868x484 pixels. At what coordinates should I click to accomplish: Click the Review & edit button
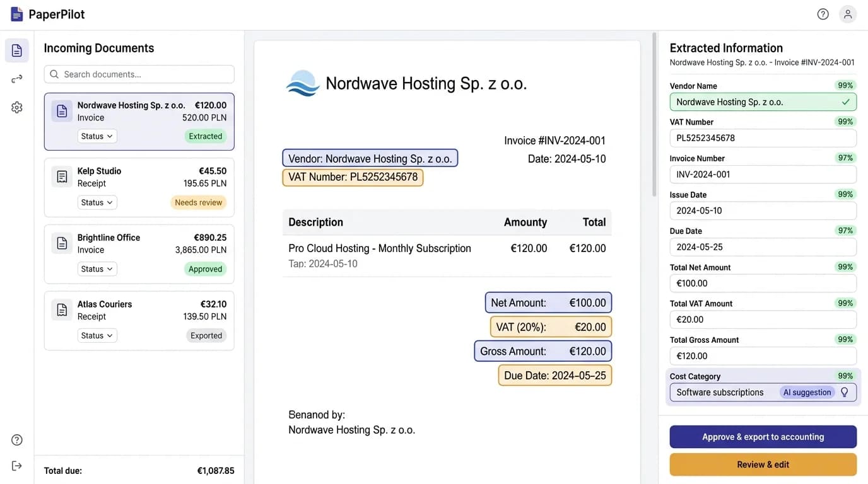pyautogui.click(x=763, y=464)
